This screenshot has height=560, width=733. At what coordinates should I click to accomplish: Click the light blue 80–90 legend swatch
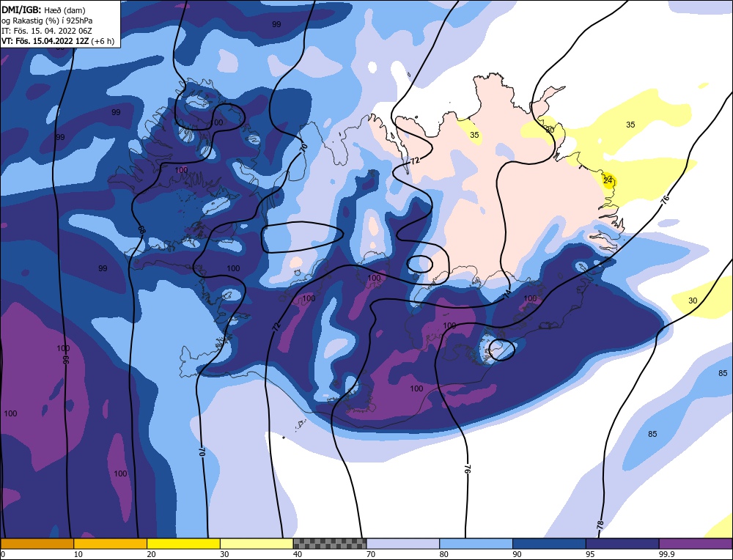pyautogui.click(x=476, y=543)
